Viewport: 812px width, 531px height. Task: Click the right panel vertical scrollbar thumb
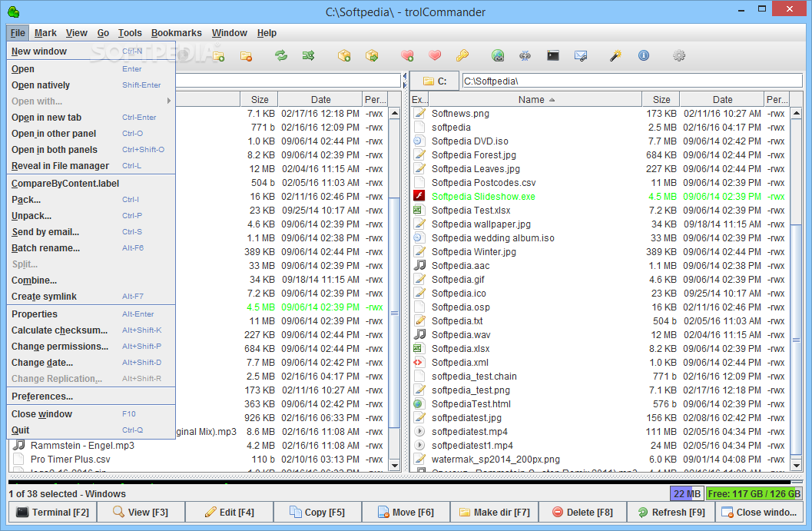click(x=796, y=340)
